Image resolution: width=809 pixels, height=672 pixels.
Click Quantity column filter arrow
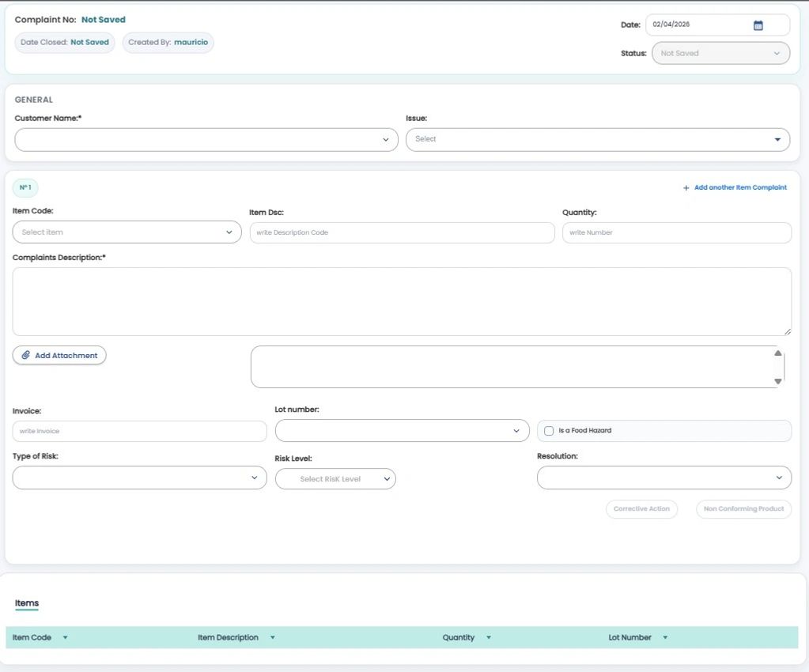click(x=488, y=637)
